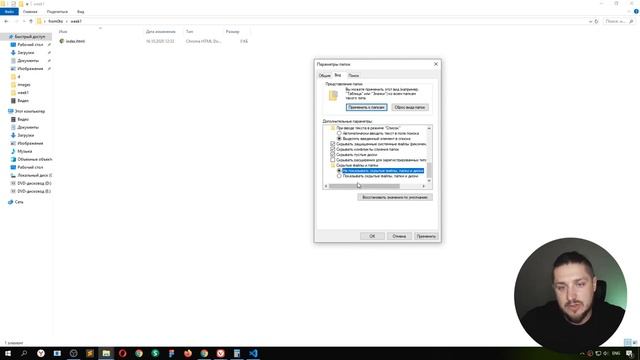Open Vivaldi browser from the taskbar
This screenshot has width=640, height=360.
pos(220,353)
